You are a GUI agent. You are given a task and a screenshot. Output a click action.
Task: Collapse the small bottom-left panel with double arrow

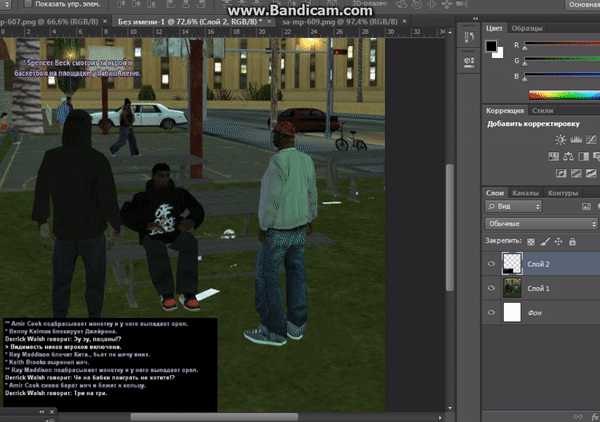42,412
